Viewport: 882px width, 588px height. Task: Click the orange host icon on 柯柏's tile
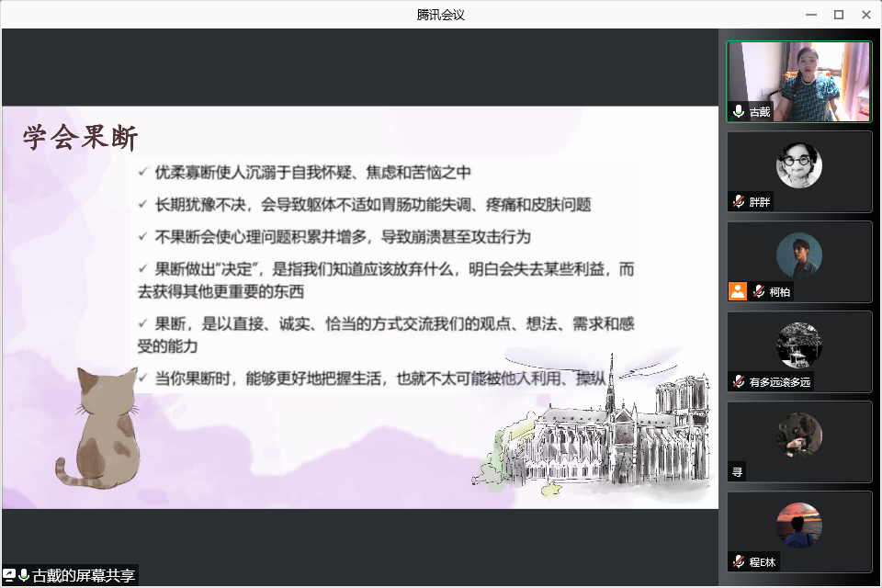[737, 291]
